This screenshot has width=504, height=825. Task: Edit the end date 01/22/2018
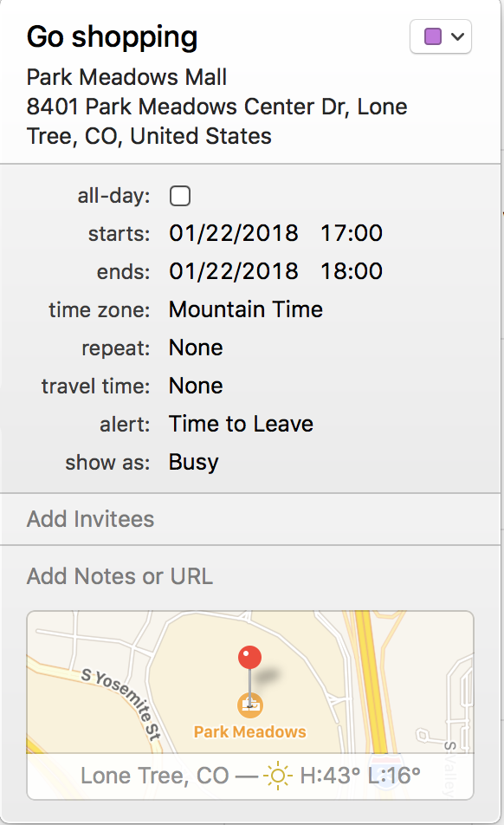click(233, 271)
